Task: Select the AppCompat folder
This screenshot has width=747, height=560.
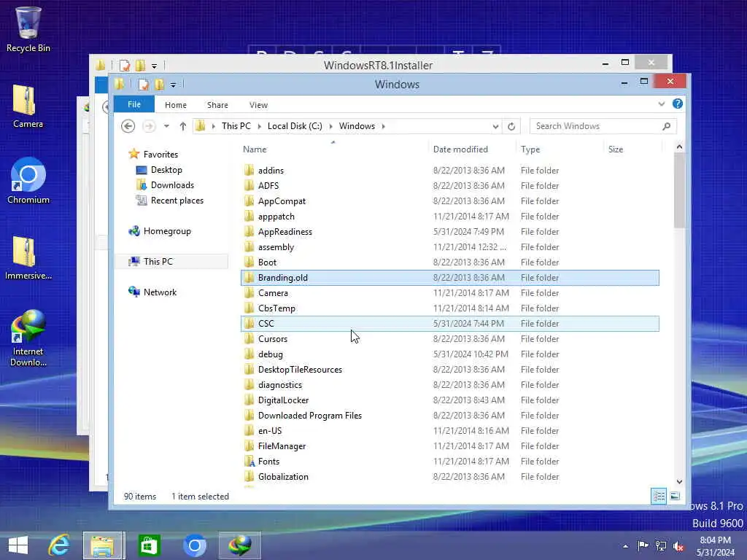Action: click(x=449, y=201)
